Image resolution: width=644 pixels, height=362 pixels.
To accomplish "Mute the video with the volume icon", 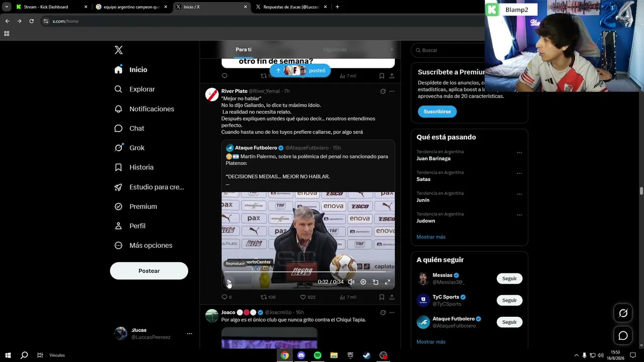I will [351, 282].
